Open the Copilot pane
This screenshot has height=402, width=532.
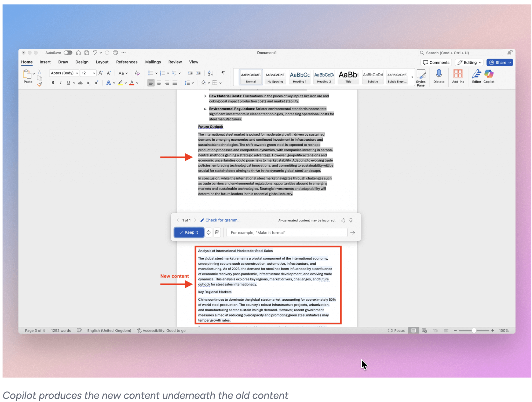click(x=489, y=77)
